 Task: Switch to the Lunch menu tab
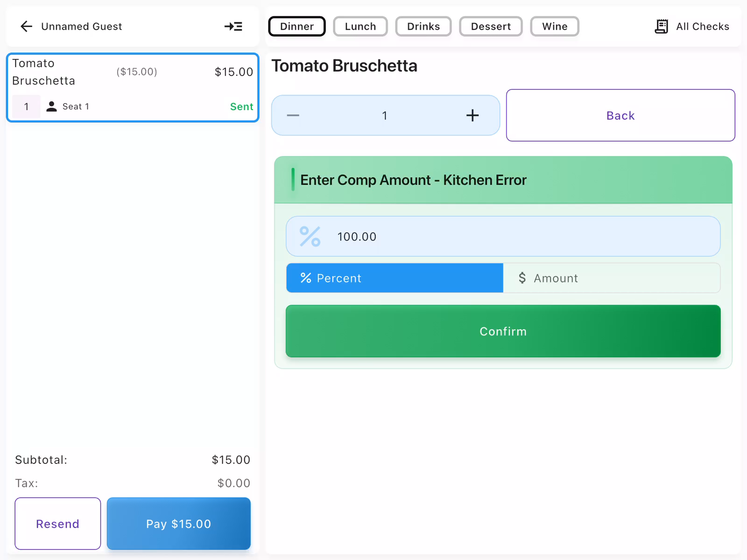(x=360, y=27)
